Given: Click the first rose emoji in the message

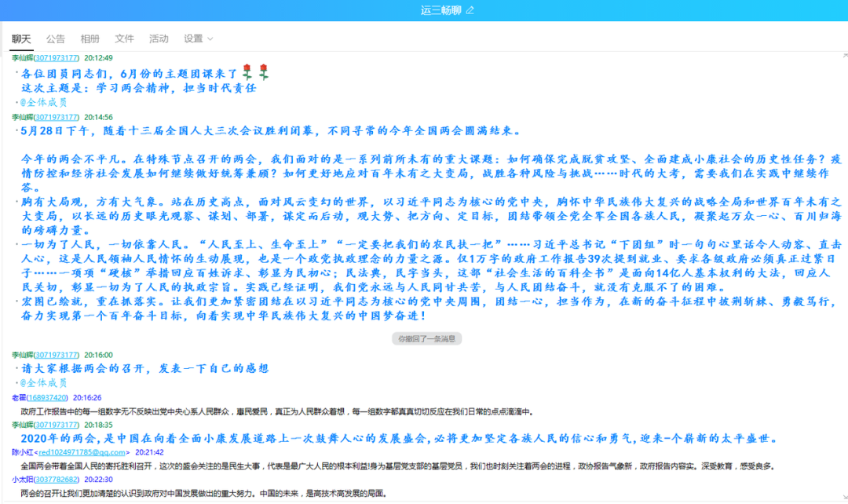Looking at the screenshot, I should 247,73.
